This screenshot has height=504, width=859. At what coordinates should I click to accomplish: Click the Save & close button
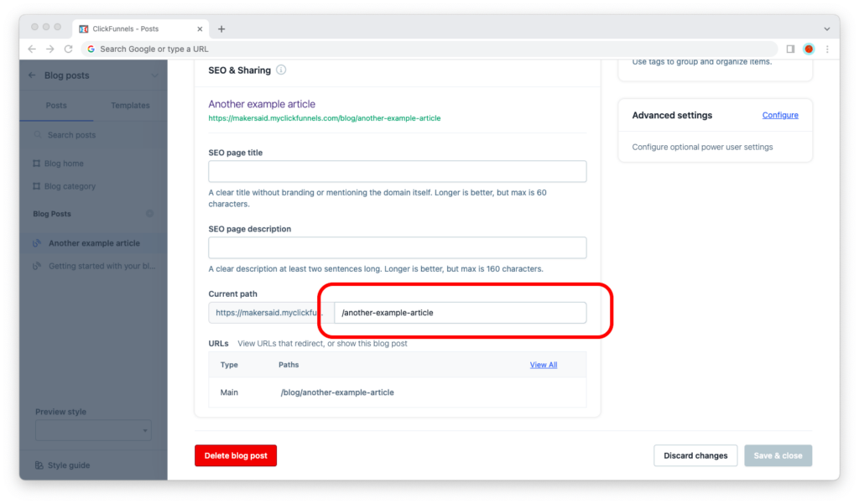click(778, 456)
